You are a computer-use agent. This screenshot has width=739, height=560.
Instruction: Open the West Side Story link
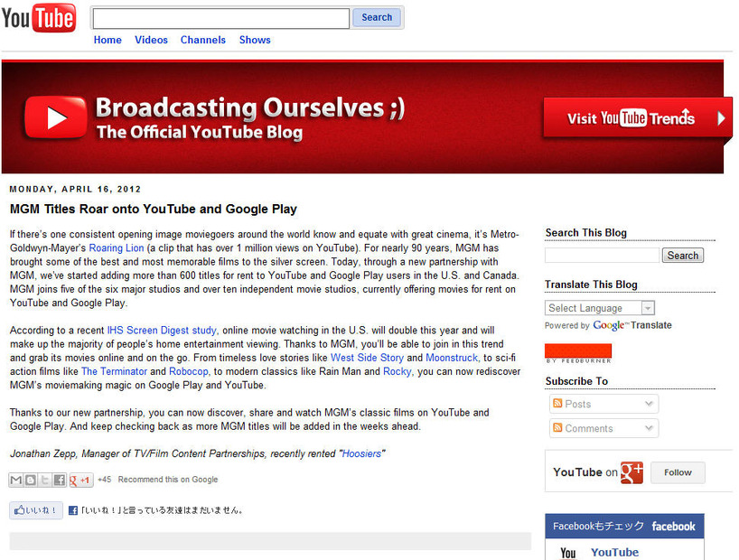pos(367,358)
